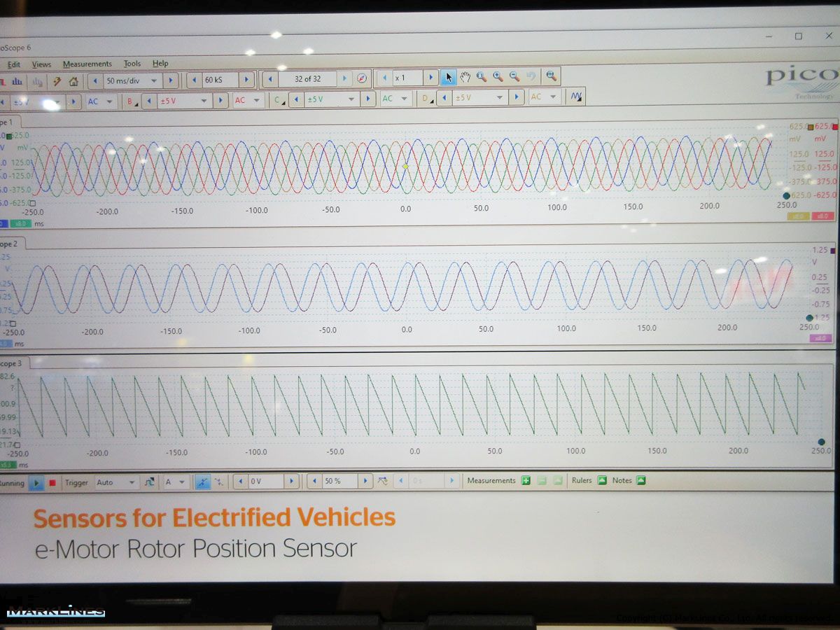Click the home icon in toolbar
Image resolution: width=840 pixels, height=630 pixels.
[x=74, y=80]
